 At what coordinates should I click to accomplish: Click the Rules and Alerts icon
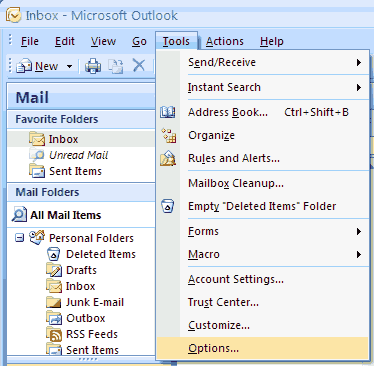(x=168, y=158)
